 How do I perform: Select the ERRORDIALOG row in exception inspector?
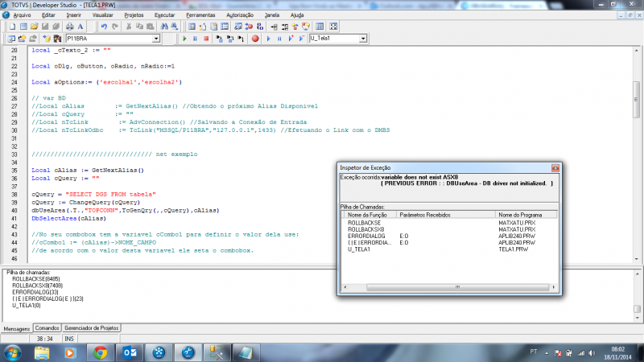449,236
